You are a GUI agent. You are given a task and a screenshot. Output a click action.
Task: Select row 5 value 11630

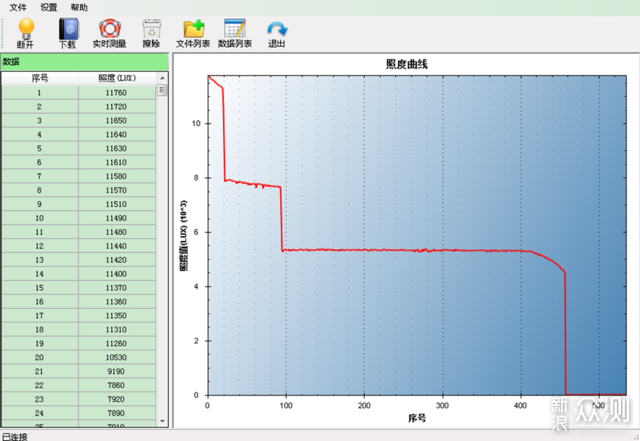[116, 148]
